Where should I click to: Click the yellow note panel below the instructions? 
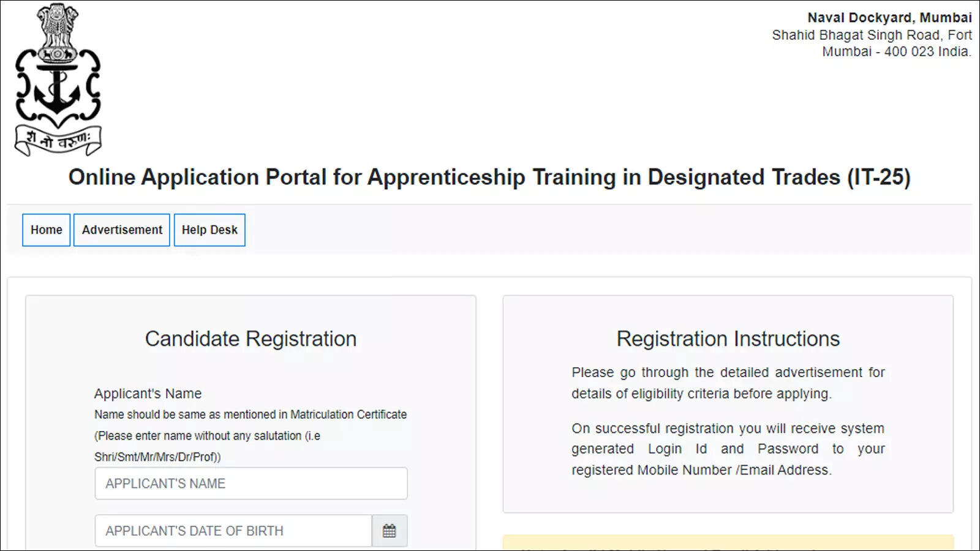point(728,542)
